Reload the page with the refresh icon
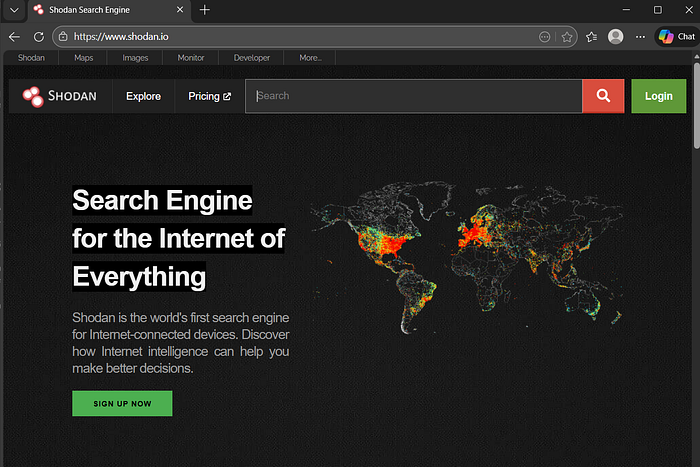This screenshot has height=467, width=700. click(39, 37)
